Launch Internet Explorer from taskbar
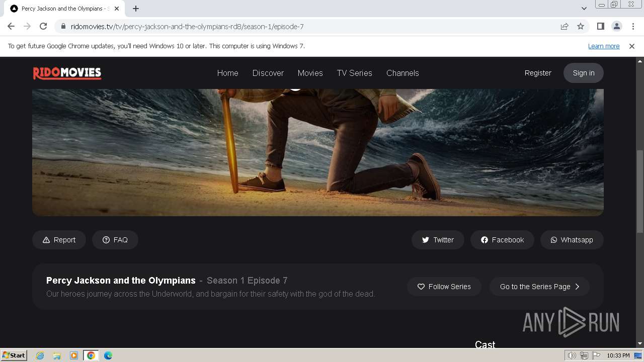This screenshot has height=362, width=644. (x=40, y=355)
